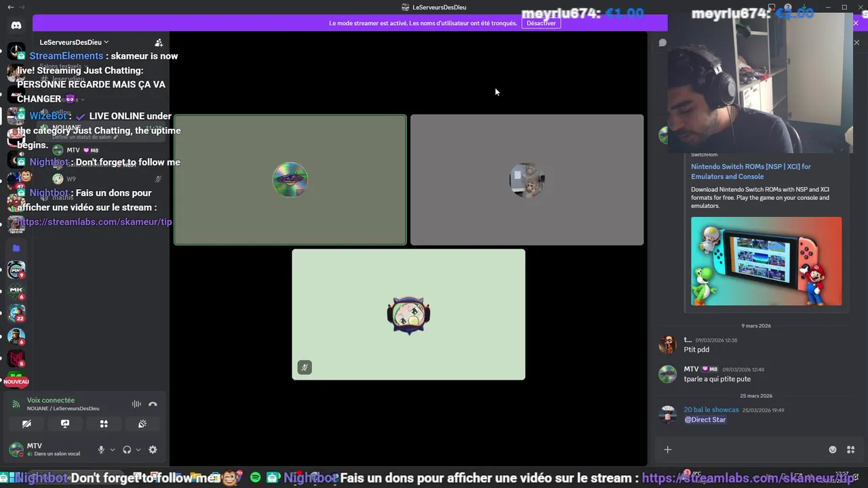Select the gray participant tile
Image resolution: width=868 pixels, height=488 pixels.
[527, 180]
